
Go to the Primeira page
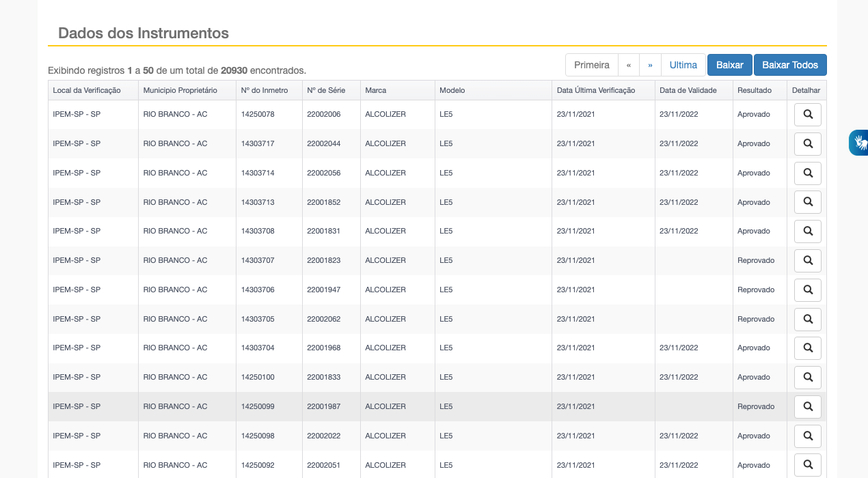click(591, 65)
